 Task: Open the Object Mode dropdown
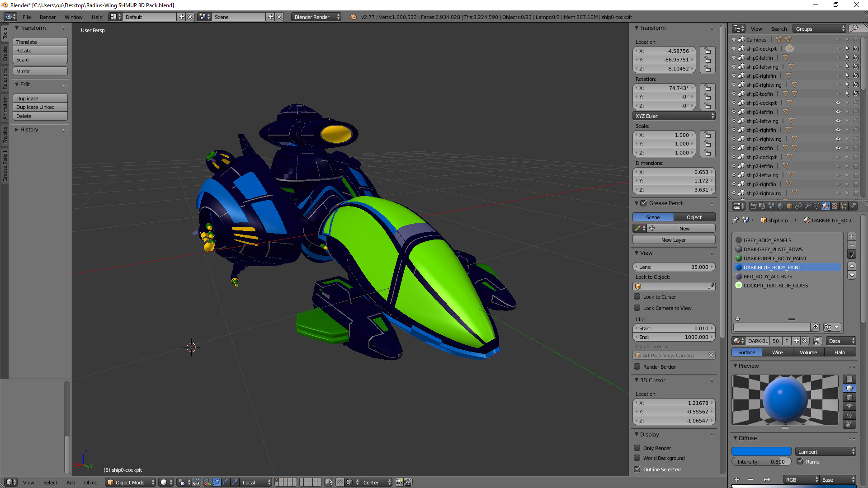tap(130, 482)
